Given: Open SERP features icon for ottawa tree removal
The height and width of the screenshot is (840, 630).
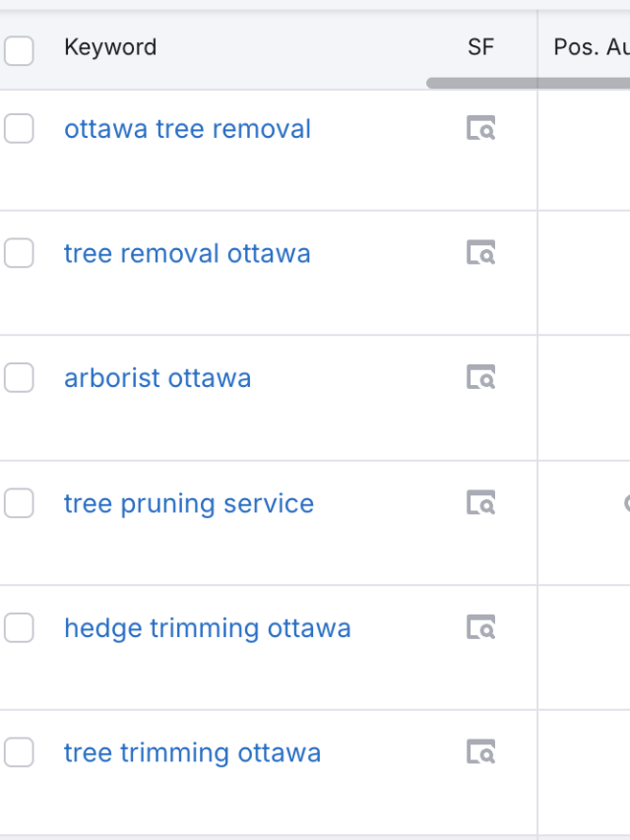Looking at the screenshot, I should (x=480, y=128).
